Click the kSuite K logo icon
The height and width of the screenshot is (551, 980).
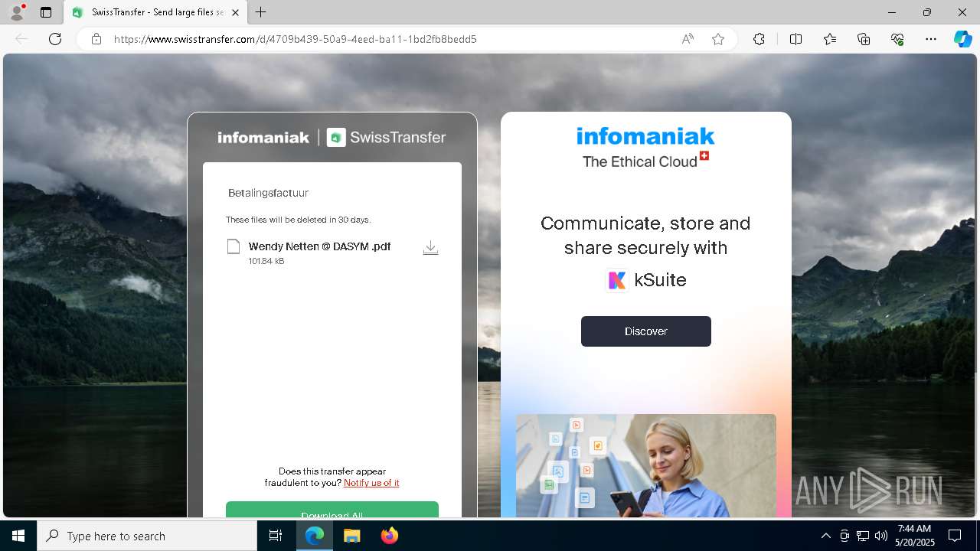617,280
